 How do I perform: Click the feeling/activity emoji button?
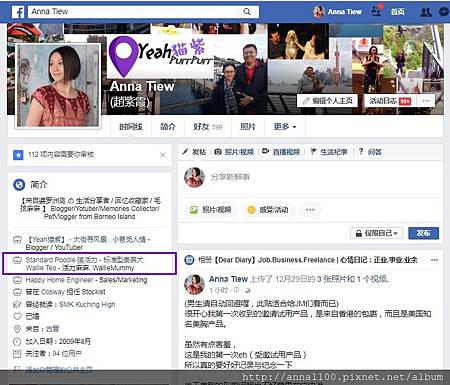coord(268,210)
